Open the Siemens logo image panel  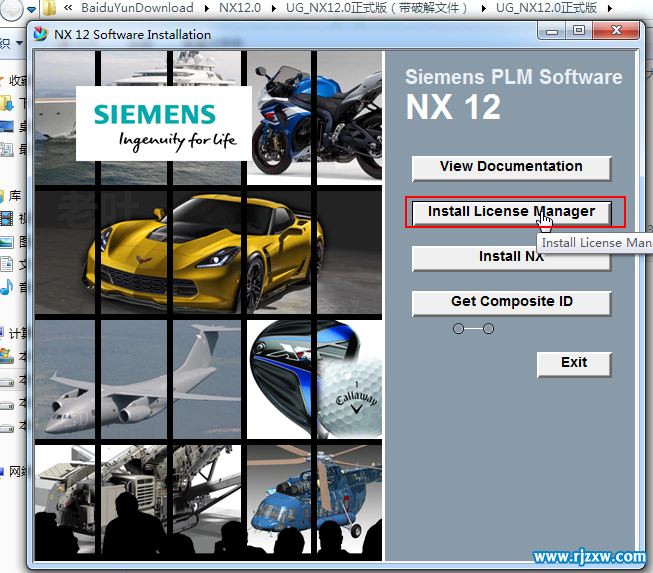(x=164, y=123)
